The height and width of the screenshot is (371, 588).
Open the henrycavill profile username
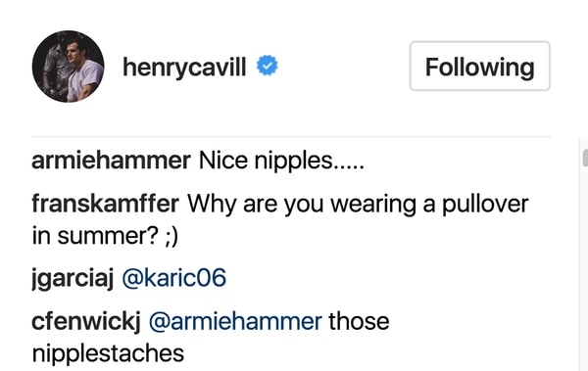[x=184, y=68]
